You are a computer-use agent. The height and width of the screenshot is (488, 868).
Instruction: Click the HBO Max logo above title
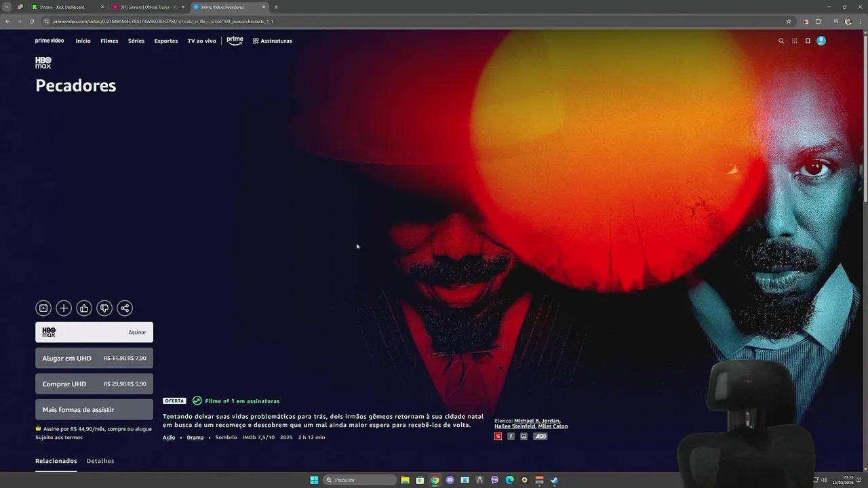tap(43, 62)
